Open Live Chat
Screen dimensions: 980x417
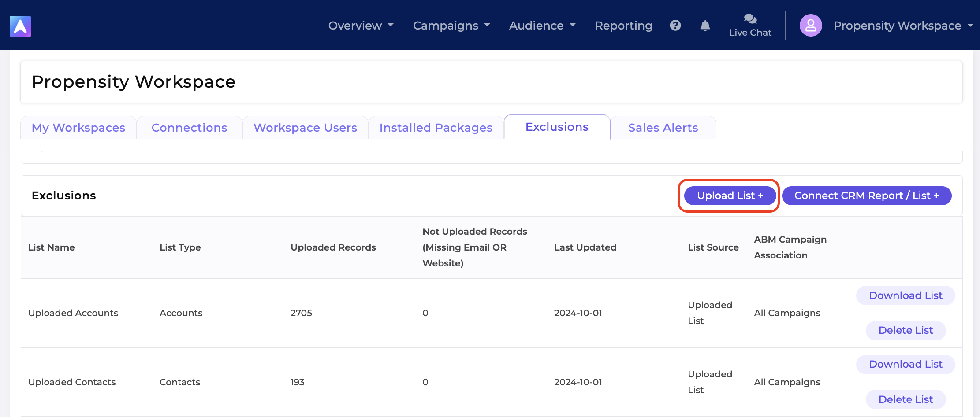pyautogui.click(x=750, y=26)
